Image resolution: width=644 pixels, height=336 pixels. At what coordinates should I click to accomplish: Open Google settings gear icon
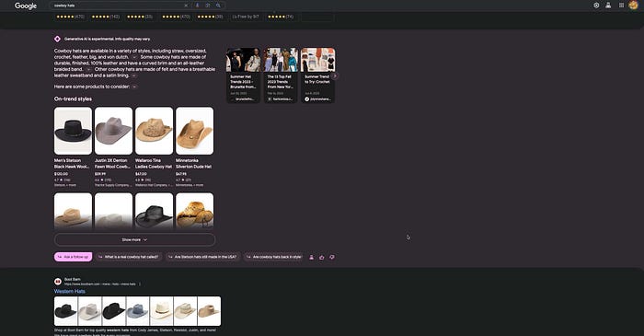coord(596,6)
